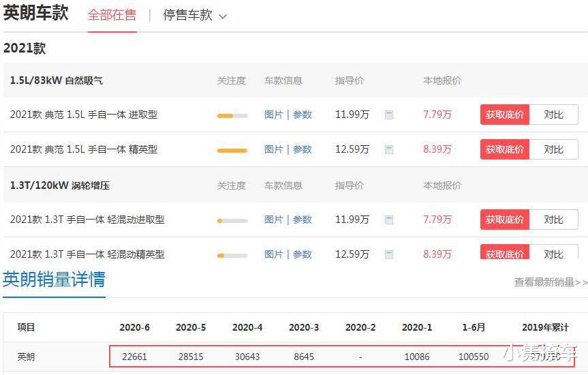Click local price 8.39万 for 1.3T 轻混动精英型
Image resolution: width=588 pixels, height=375 pixels.
(x=437, y=254)
